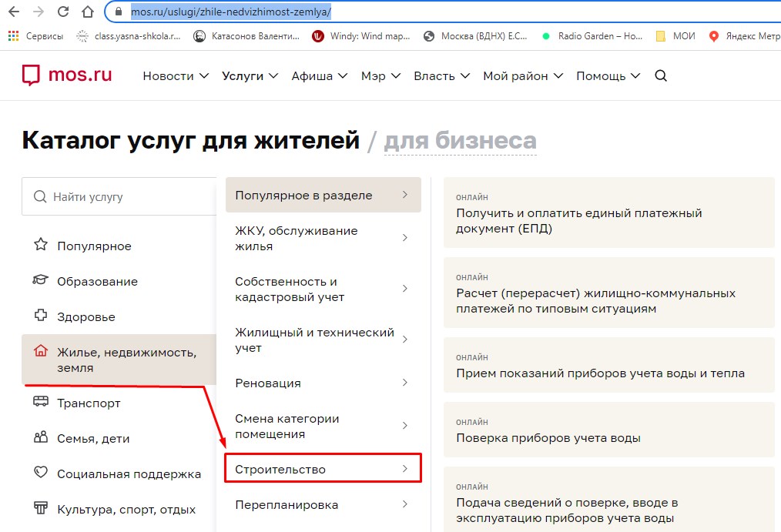Switch the catalog to для бизнеса
781x532 pixels.
(x=461, y=140)
